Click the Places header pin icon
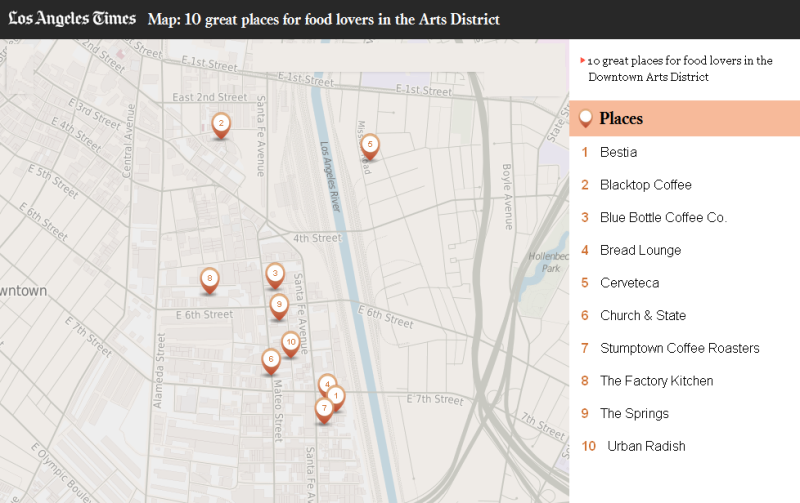The width and height of the screenshot is (800, 503). [585, 118]
